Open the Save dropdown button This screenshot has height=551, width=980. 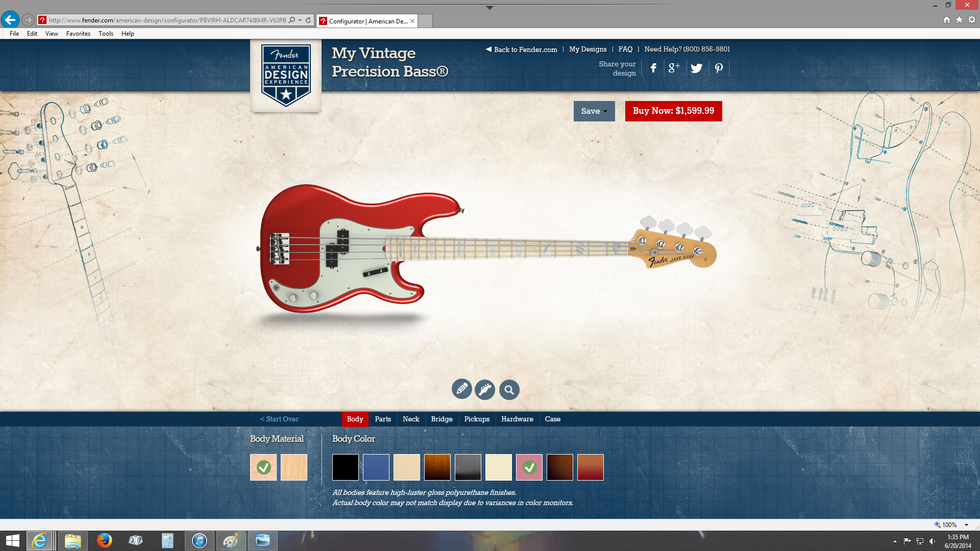(594, 111)
